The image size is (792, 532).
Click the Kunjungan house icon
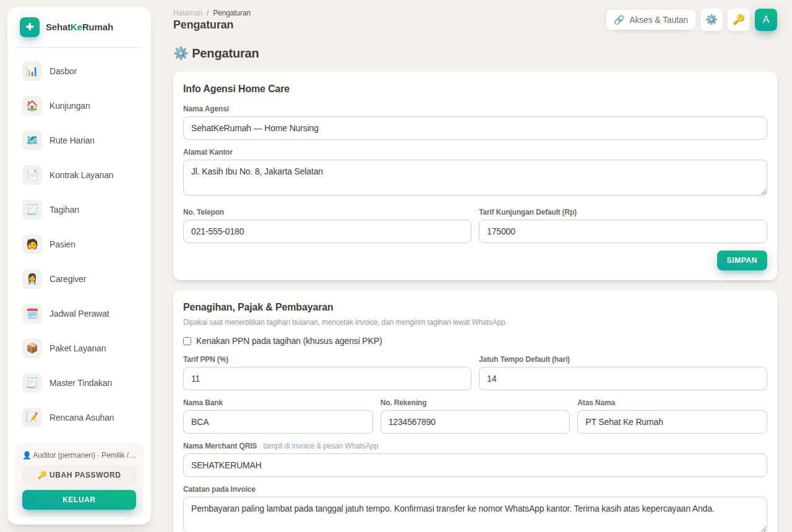click(x=32, y=106)
